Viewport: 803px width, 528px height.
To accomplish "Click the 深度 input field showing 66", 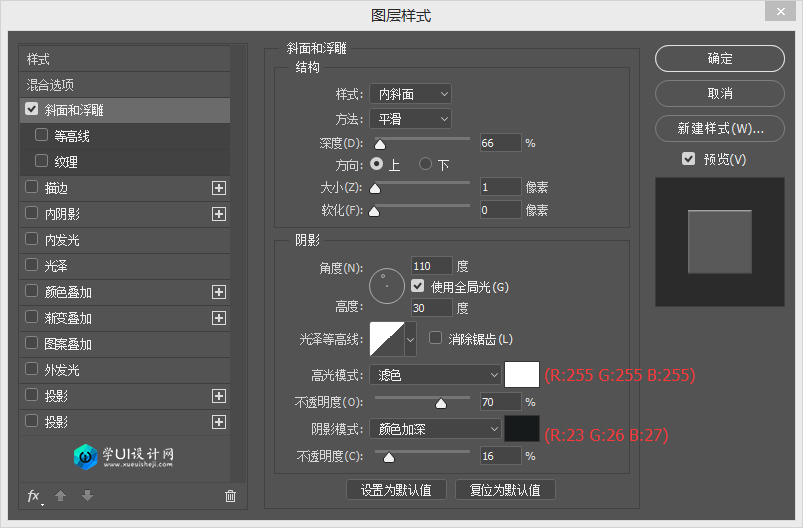I will pos(500,143).
